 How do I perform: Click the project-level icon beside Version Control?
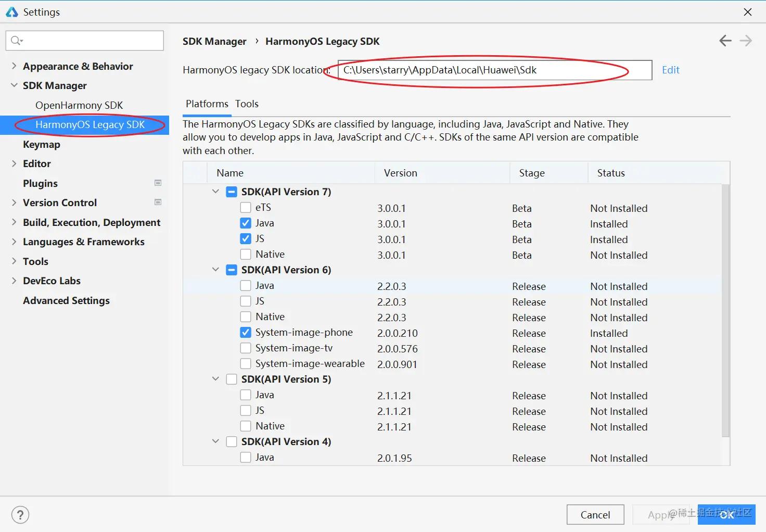click(158, 202)
